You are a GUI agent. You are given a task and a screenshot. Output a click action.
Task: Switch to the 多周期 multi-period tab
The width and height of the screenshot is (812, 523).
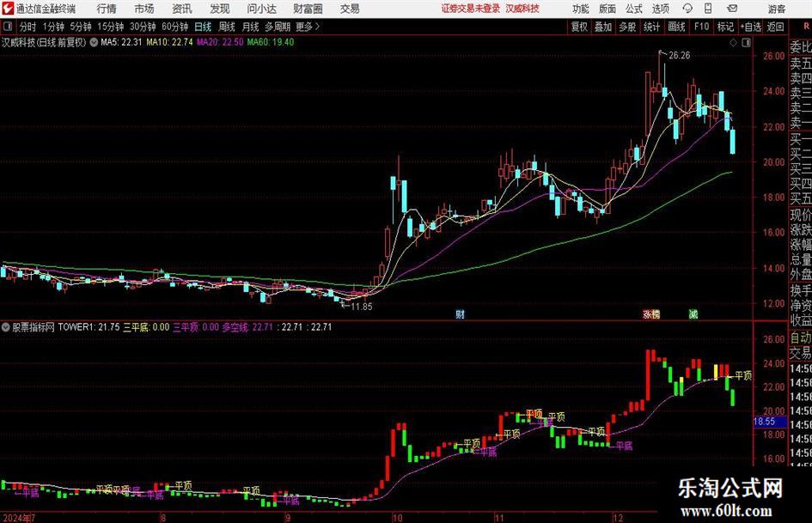(278, 27)
